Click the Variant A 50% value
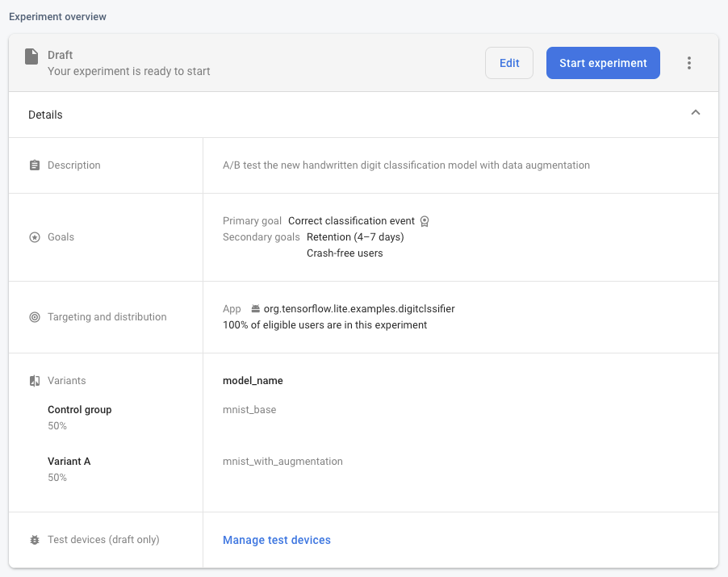The width and height of the screenshot is (728, 577). click(x=57, y=478)
